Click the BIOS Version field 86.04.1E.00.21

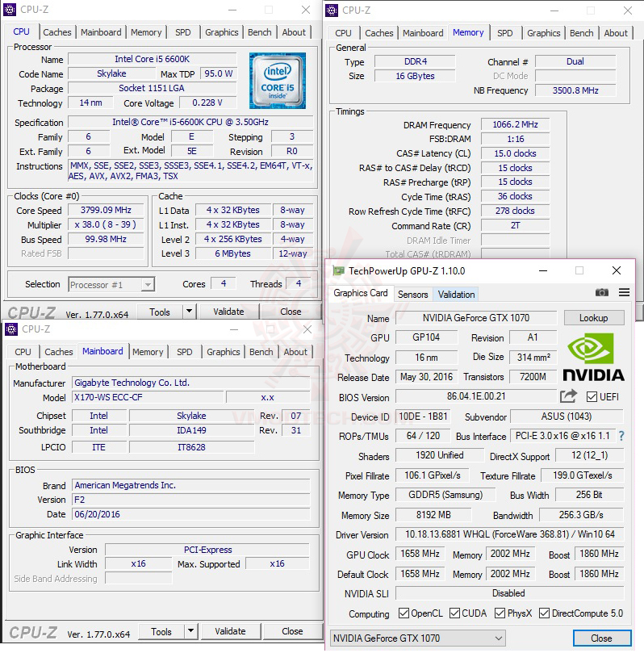[x=476, y=396]
